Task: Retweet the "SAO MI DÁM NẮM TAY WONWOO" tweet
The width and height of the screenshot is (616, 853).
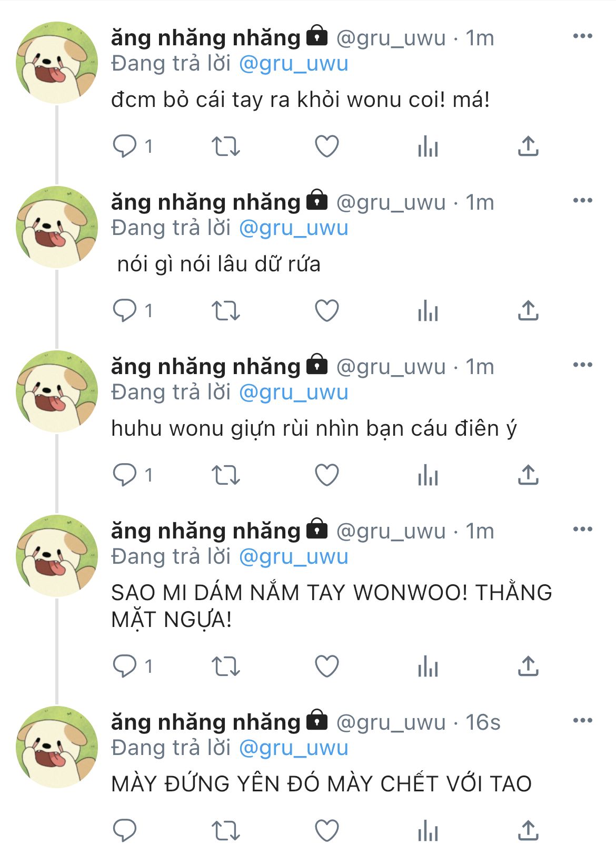Action: (226, 666)
